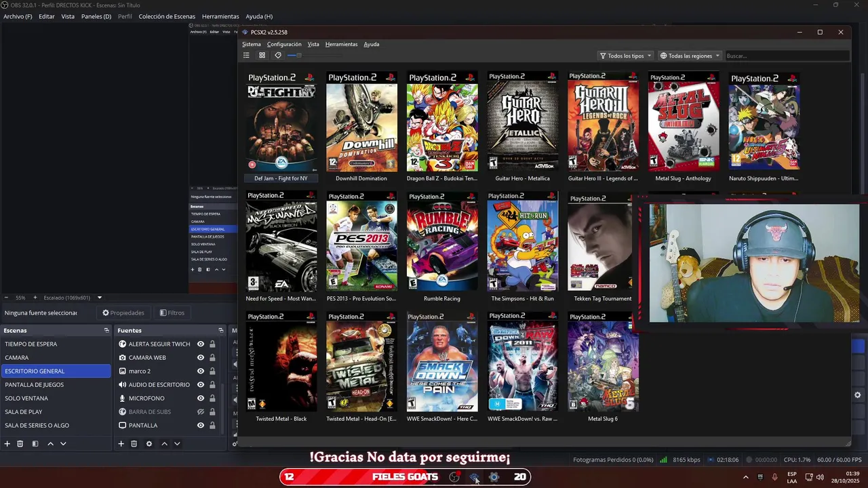Screen dimensions: 868x488
Task: Select Rumble Racing game cover
Action: click(442, 242)
